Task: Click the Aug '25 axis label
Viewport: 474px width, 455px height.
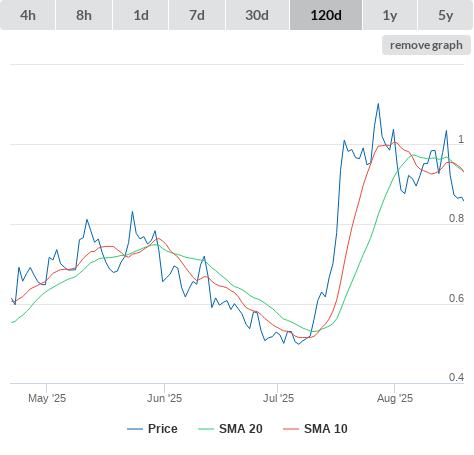Action: [x=395, y=398]
